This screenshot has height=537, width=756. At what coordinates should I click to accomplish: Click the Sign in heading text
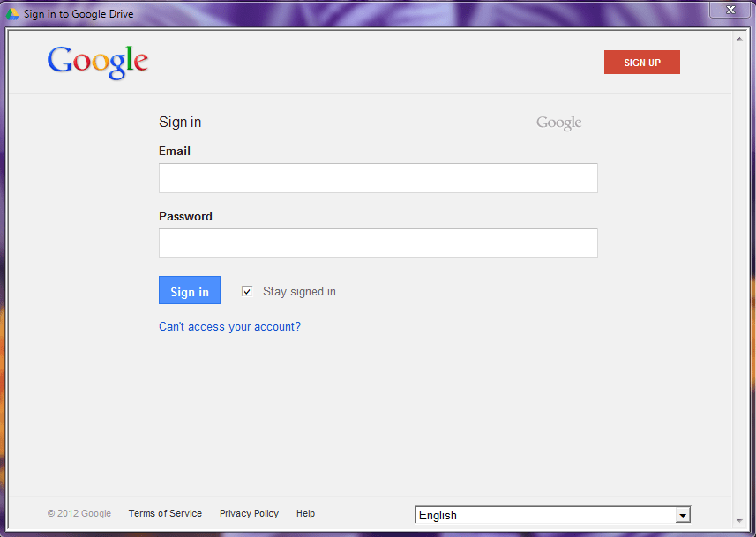pos(180,122)
